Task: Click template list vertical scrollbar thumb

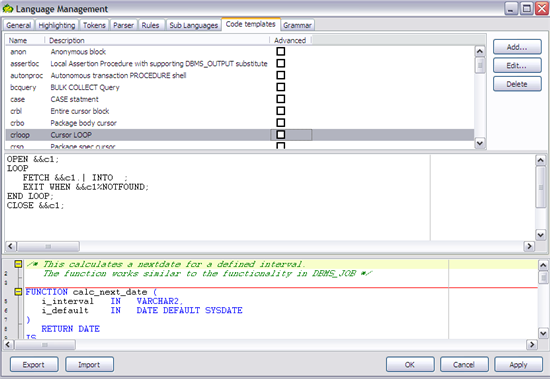Action: (480, 65)
